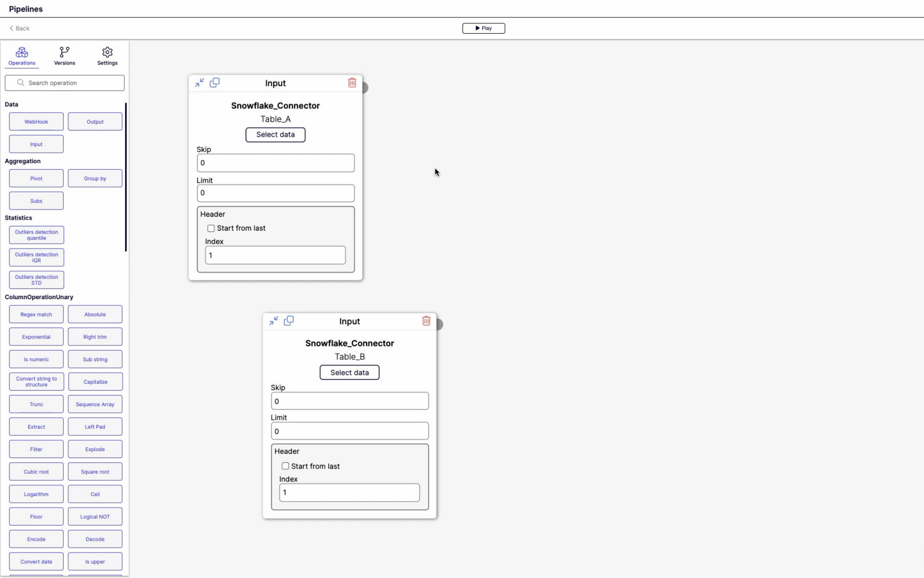Delete the Table_A Input node
Screen dimensions: 924x578
(x=352, y=82)
